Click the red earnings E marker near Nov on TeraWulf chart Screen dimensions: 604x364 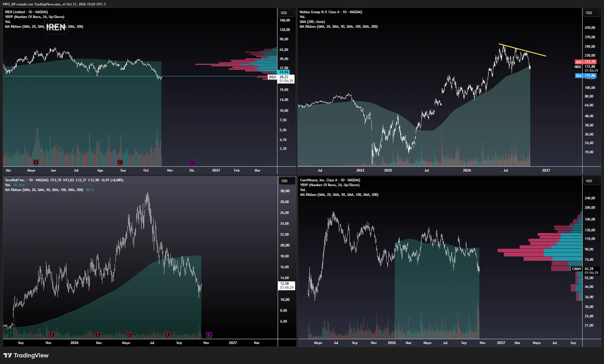click(52, 335)
